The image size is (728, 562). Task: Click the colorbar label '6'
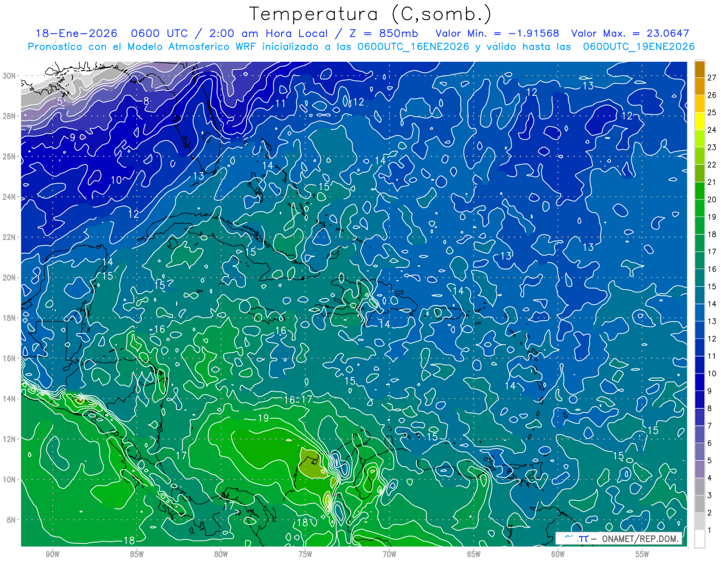click(x=710, y=443)
